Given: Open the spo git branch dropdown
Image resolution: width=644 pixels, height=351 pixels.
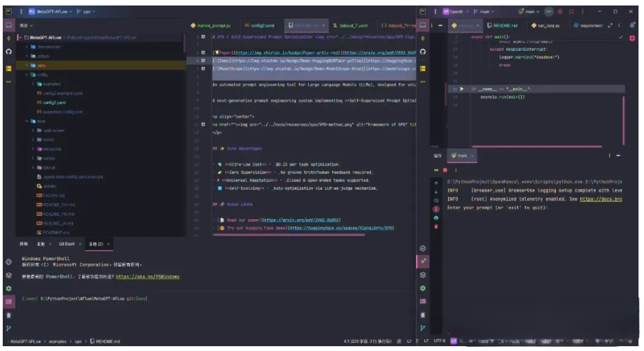Looking at the screenshot, I should tap(87, 12).
